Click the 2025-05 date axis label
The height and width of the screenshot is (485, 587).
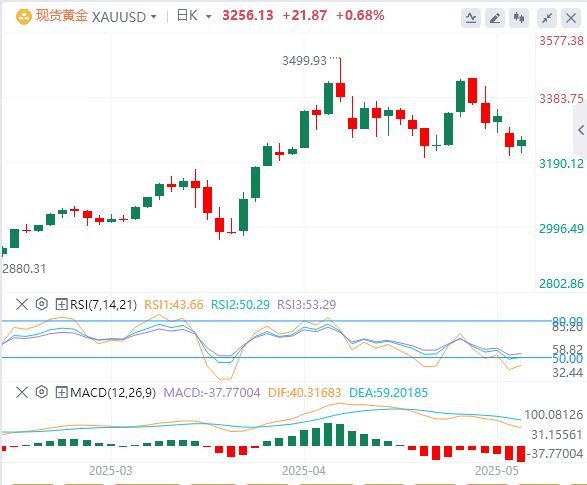coord(497,471)
